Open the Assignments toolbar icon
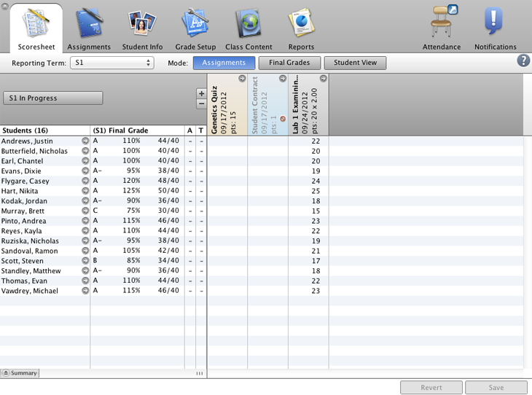532x395 pixels. pyautogui.click(x=89, y=29)
